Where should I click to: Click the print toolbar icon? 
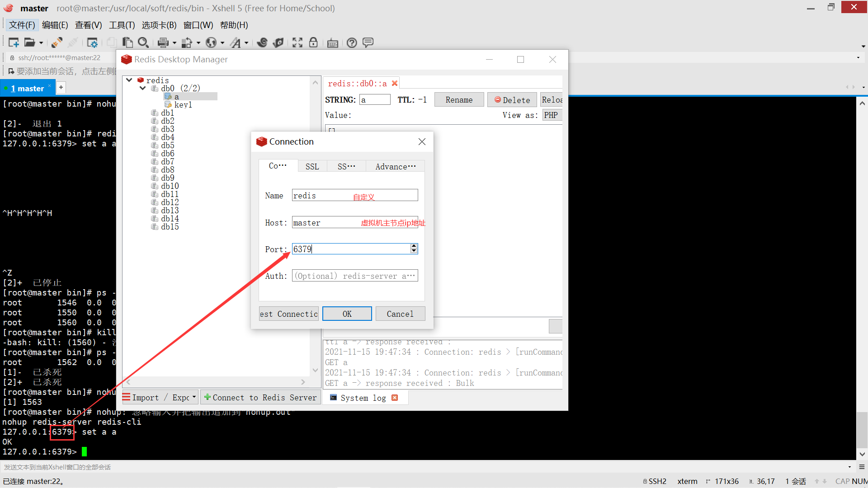(163, 42)
